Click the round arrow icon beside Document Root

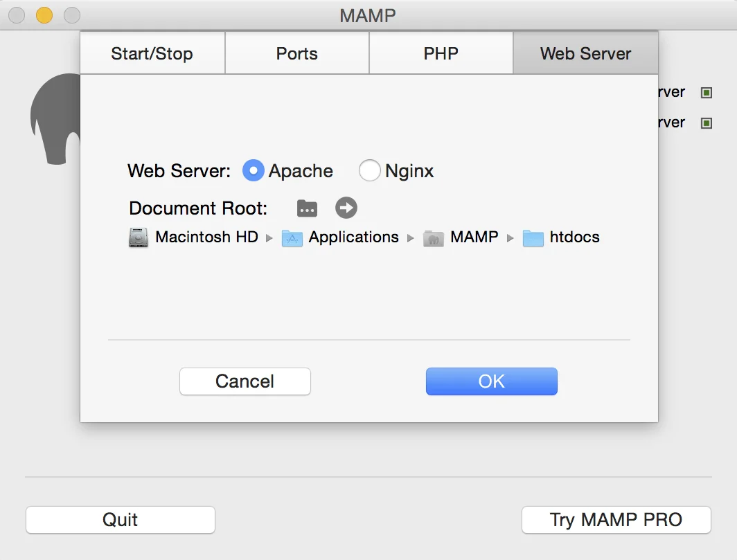[346, 208]
